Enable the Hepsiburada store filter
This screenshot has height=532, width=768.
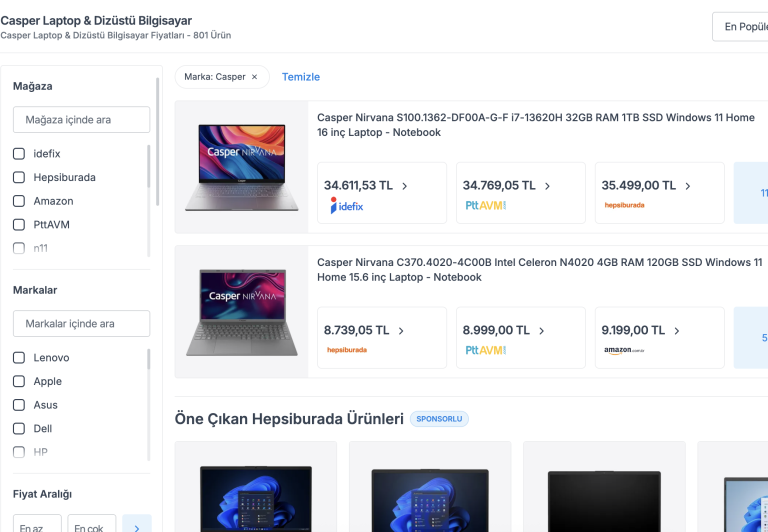(19, 177)
